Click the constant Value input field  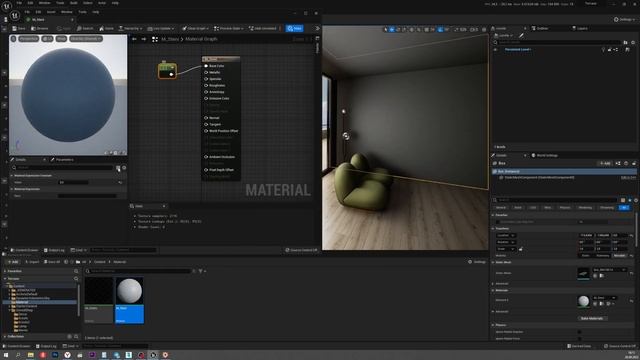[x=74, y=182]
